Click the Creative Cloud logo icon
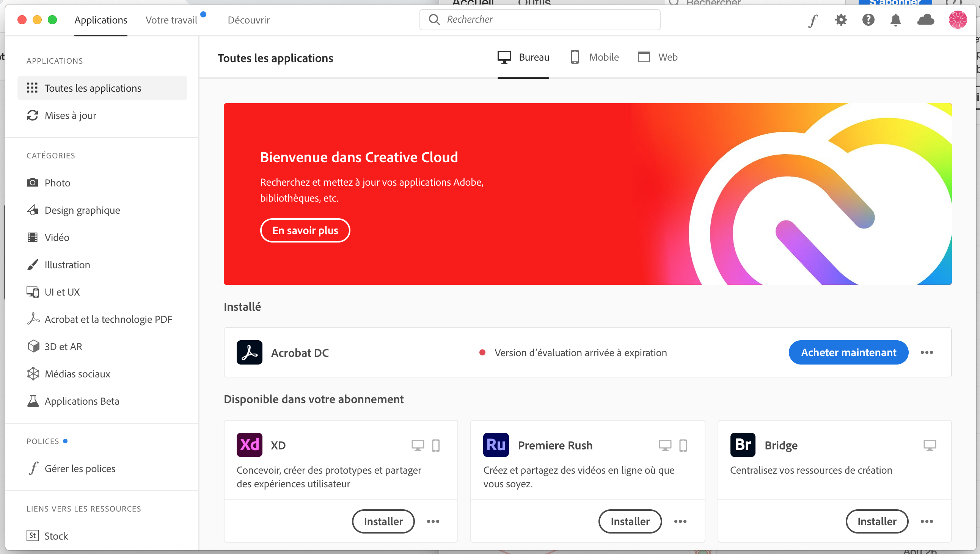 click(x=925, y=19)
